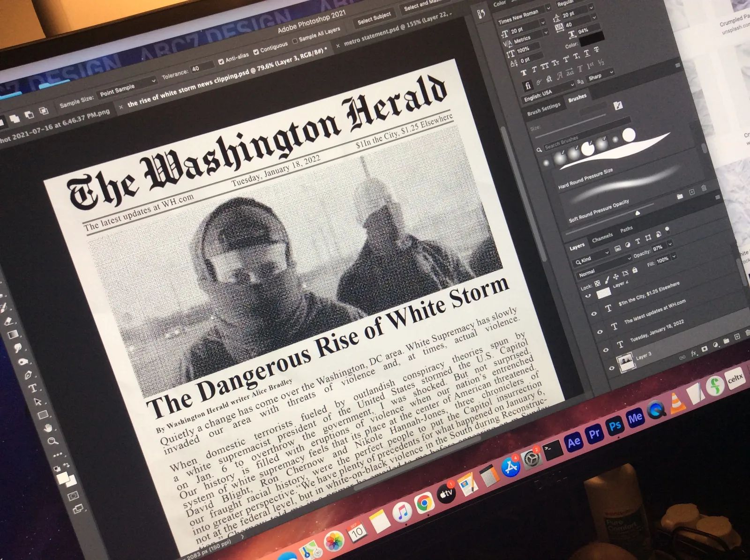Uncheck the Contiguous option

click(256, 52)
